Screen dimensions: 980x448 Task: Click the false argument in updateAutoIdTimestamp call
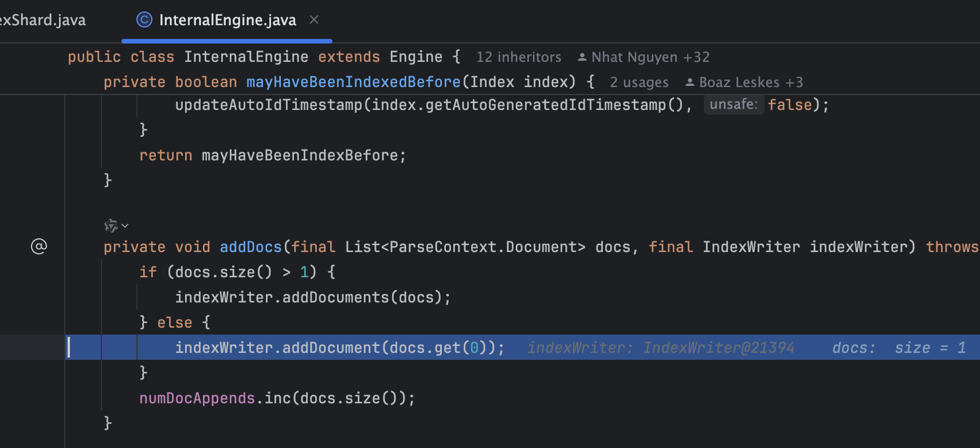pyautogui.click(x=790, y=105)
